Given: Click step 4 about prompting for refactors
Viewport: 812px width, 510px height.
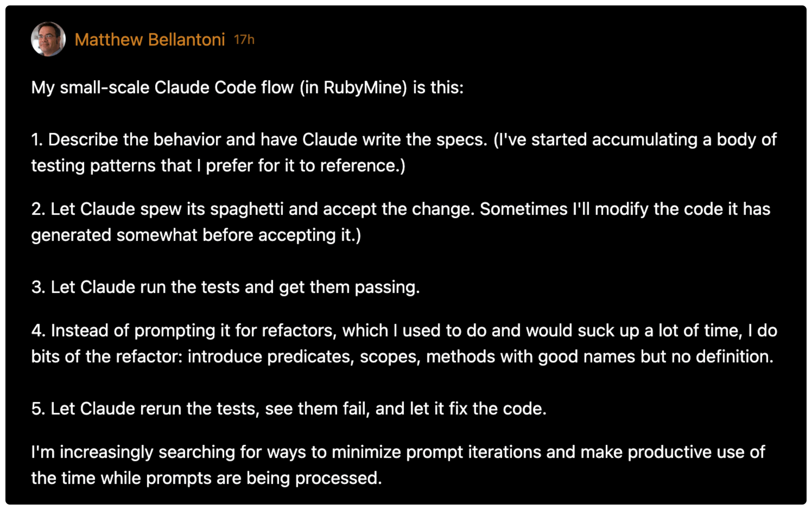Looking at the screenshot, I should (x=404, y=343).
